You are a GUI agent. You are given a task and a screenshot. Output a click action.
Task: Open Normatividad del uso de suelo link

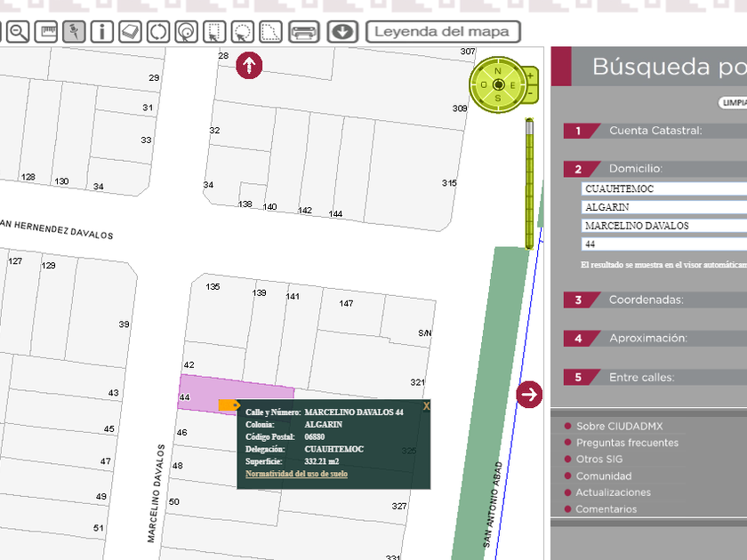[x=296, y=474]
